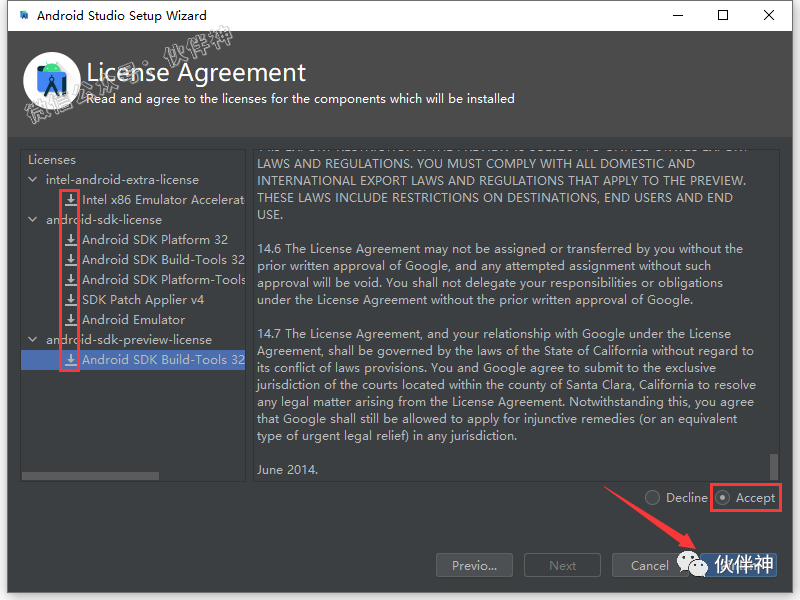Click section 14.6 license paragraph
Image resolution: width=800 pixels, height=600 pixels.
(499, 274)
